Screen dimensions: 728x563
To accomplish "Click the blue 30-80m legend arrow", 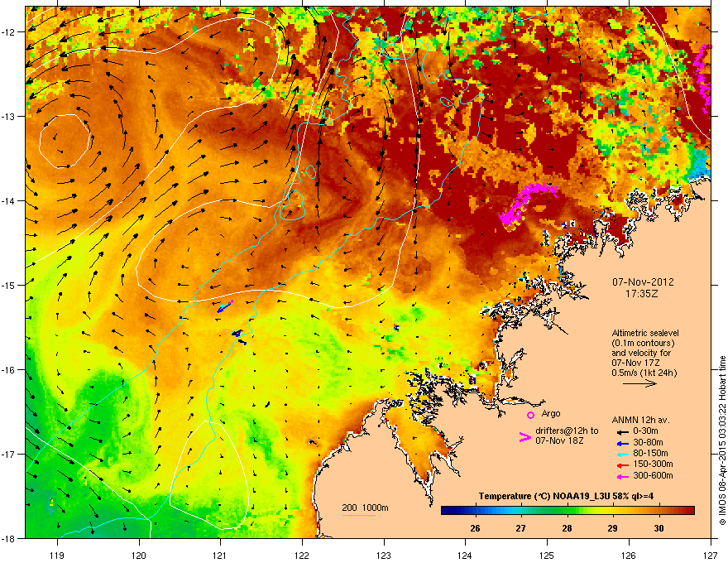I will [x=621, y=443].
